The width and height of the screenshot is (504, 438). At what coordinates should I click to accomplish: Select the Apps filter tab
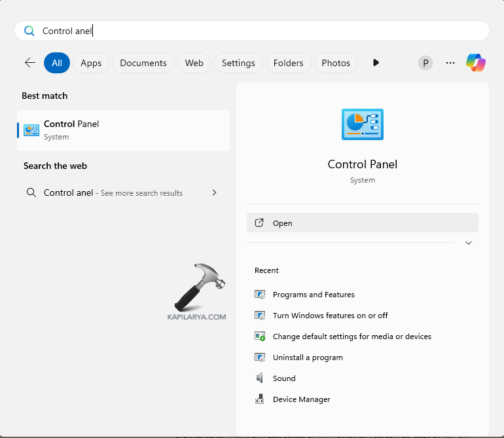[x=91, y=63]
